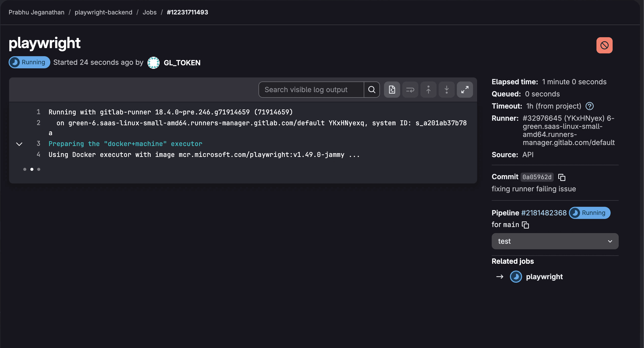
Task: Click the GL_TOKEN user link
Action: click(x=182, y=63)
